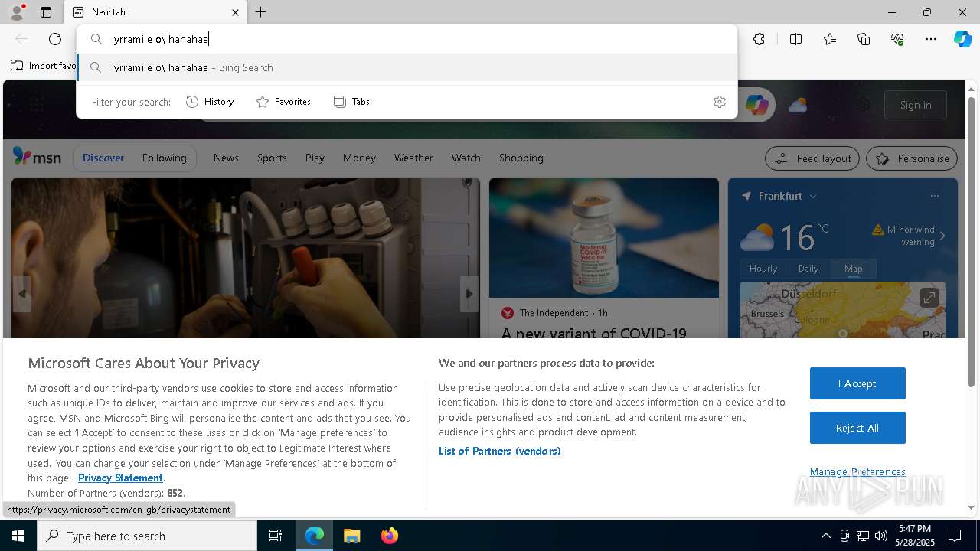Click the Sign in button
This screenshot has height=551, width=980.
916,105
